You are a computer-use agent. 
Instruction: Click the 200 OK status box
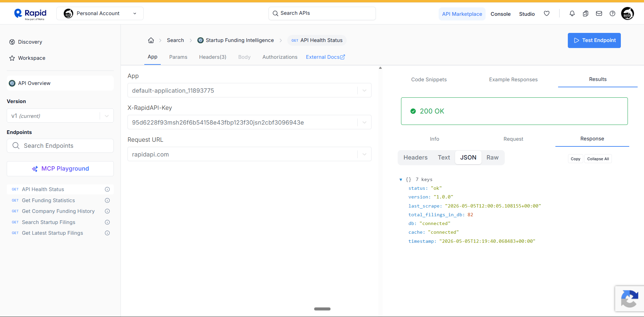pyautogui.click(x=514, y=111)
